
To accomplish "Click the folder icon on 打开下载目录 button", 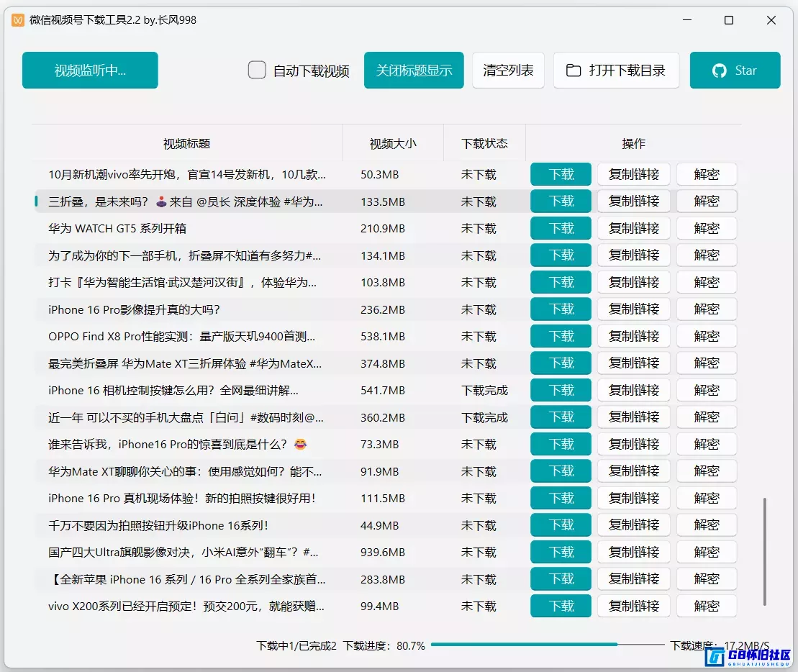I will pos(572,71).
